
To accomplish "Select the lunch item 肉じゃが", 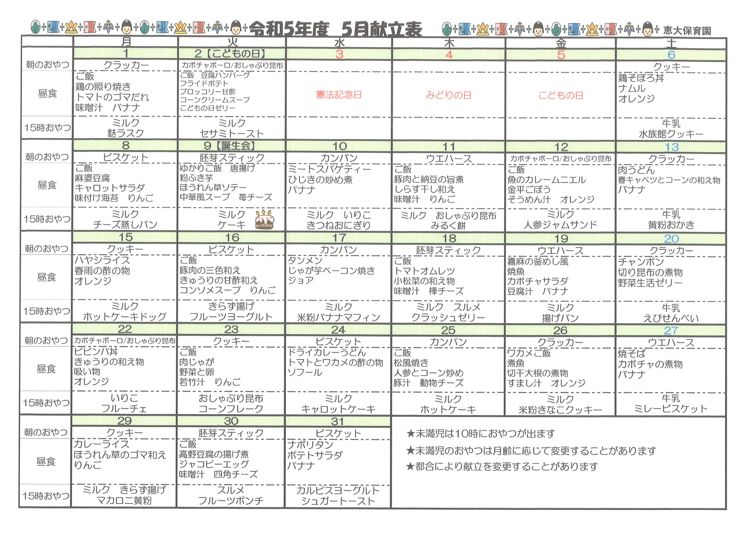I will [x=197, y=362].
